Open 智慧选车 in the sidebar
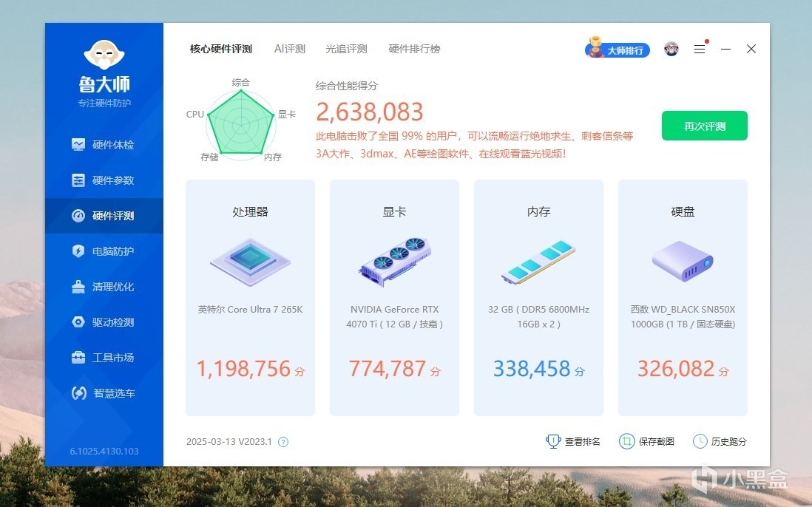Screen dimensions: 812x507 (104, 393)
